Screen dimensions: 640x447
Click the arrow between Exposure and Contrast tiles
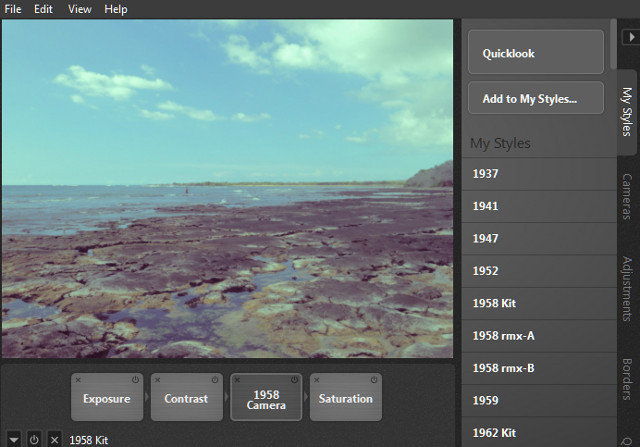click(147, 397)
